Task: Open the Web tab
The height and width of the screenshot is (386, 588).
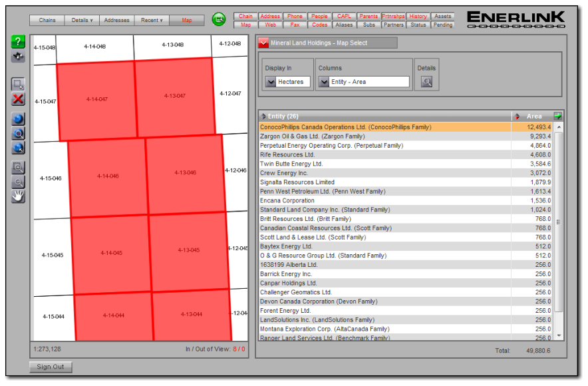Action: coord(270,25)
